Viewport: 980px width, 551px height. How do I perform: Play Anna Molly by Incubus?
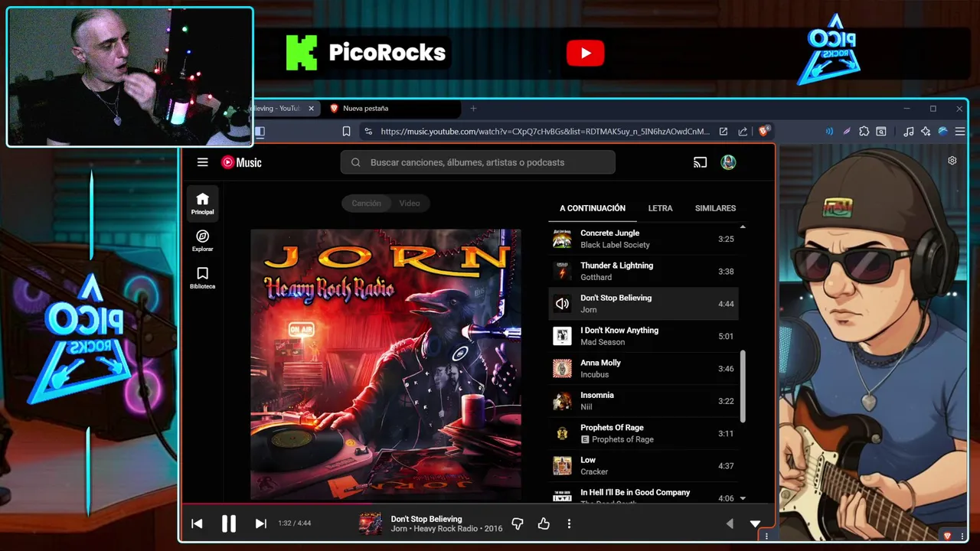point(643,368)
